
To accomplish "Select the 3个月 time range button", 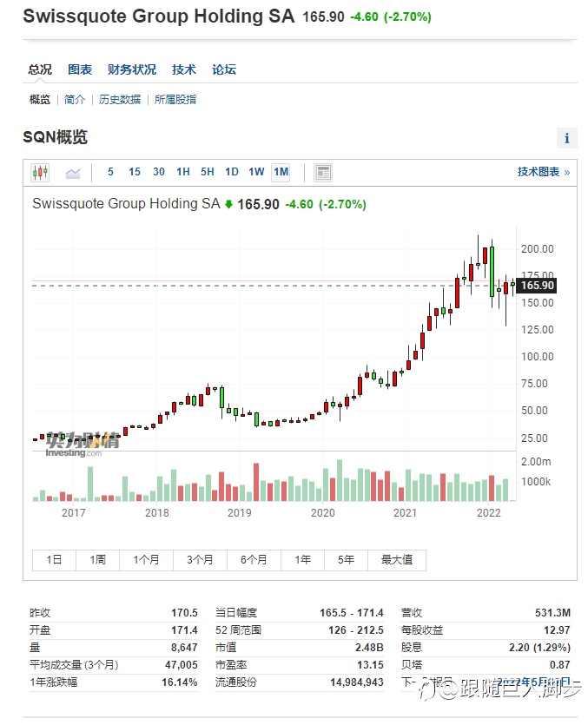I will click(x=200, y=560).
